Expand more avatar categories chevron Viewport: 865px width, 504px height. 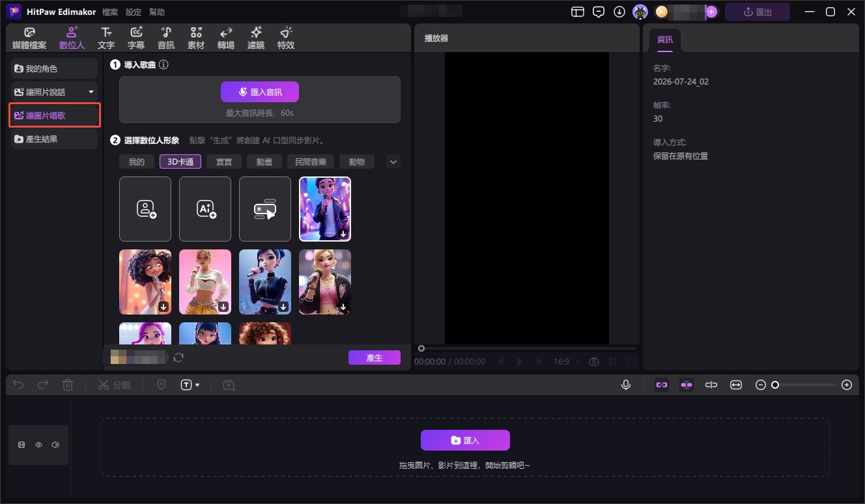393,162
